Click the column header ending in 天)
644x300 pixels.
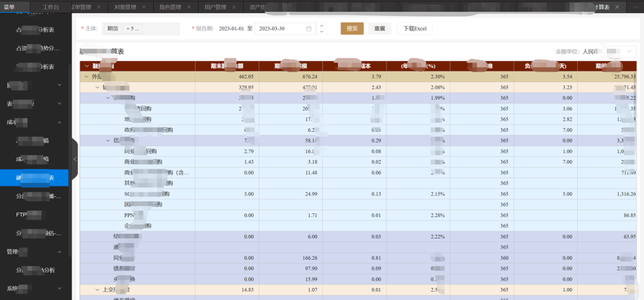click(x=546, y=66)
